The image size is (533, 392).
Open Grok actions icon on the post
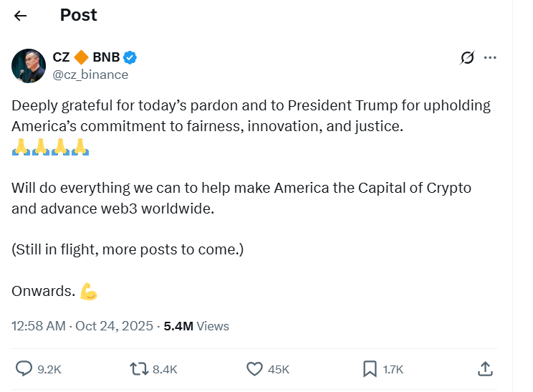(468, 58)
